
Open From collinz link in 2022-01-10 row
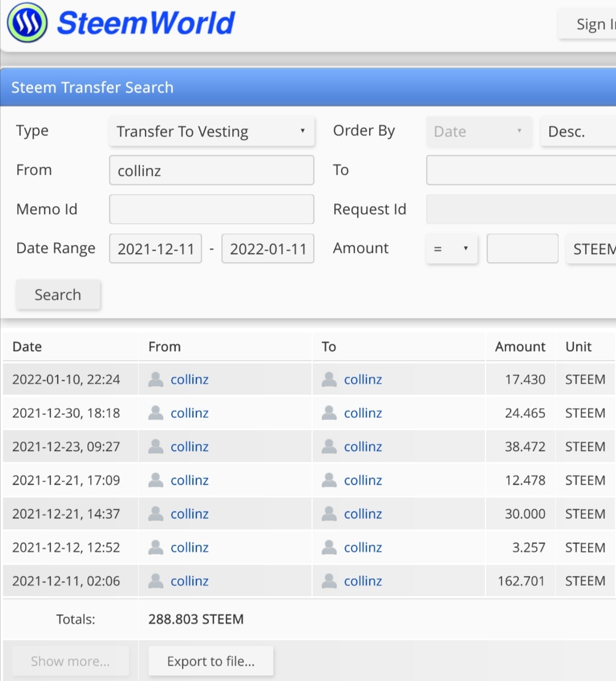tap(189, 380)
